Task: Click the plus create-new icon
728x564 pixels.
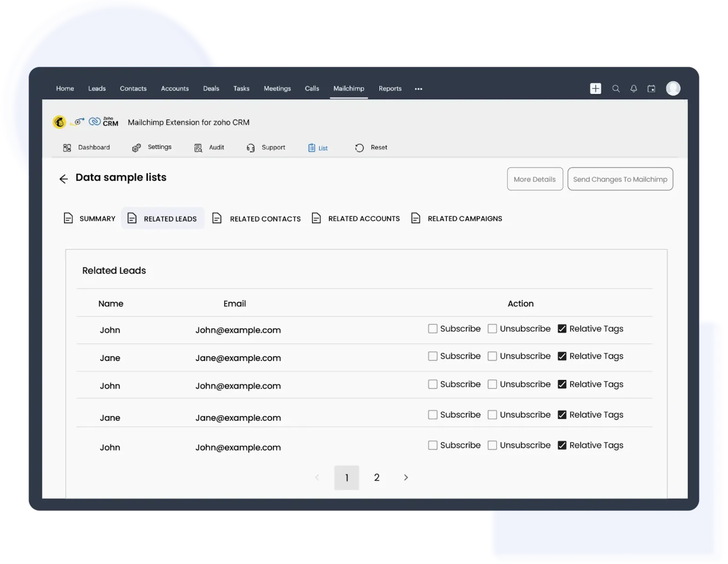Action: point(595,88)
